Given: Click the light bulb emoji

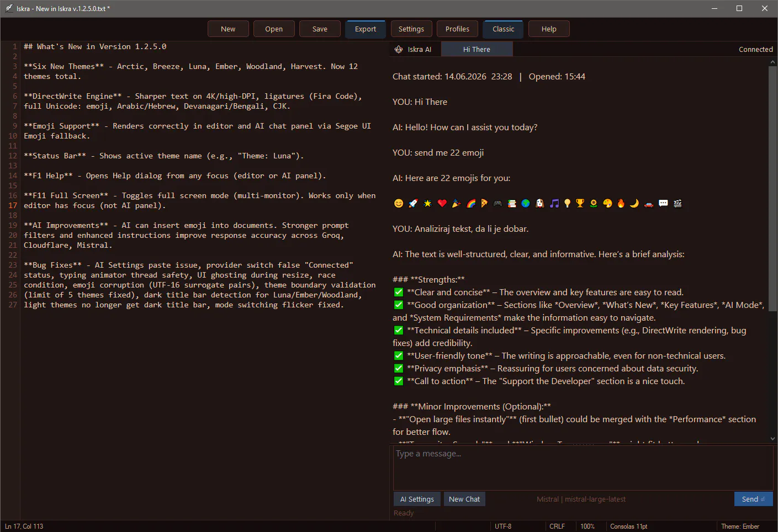Looking at the screenshot, I should (x=568, y=203).
